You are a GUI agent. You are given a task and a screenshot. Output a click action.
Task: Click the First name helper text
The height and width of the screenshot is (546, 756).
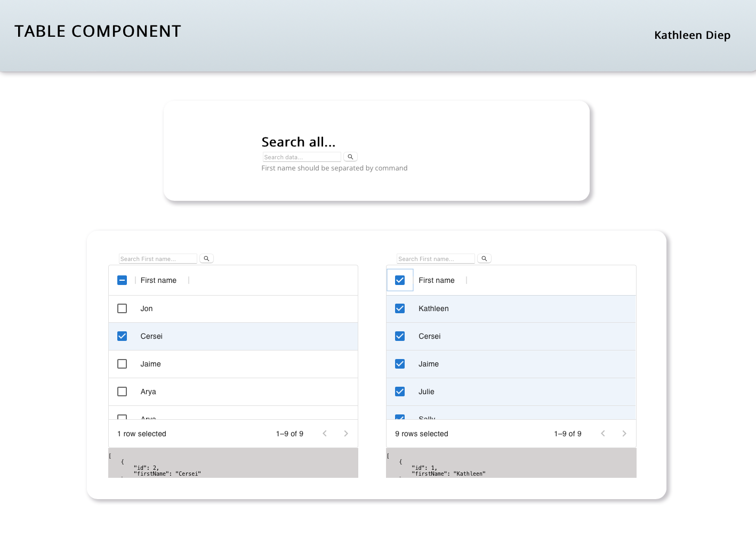point(334,168)
